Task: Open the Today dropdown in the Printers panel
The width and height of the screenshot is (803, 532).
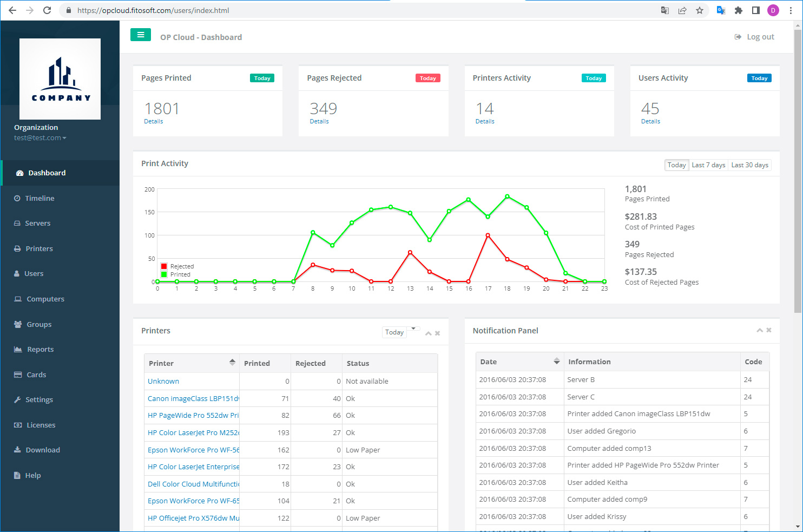Action: coord(401,332)
